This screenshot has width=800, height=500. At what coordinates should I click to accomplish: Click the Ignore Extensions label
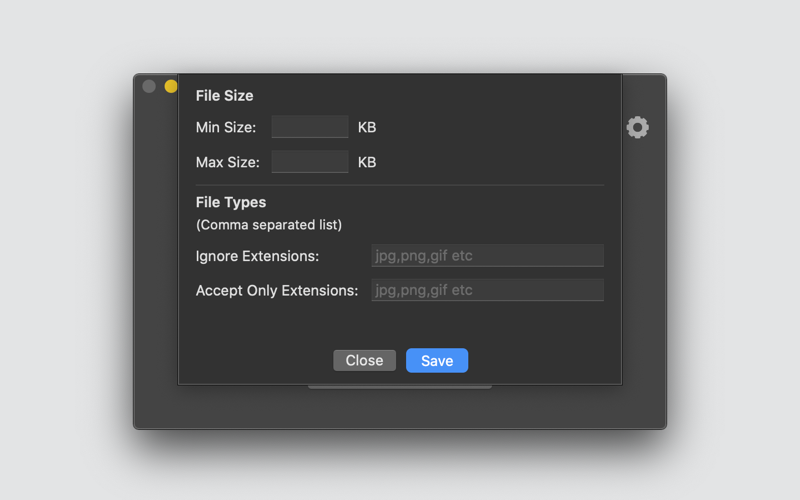tap(257, 256)
